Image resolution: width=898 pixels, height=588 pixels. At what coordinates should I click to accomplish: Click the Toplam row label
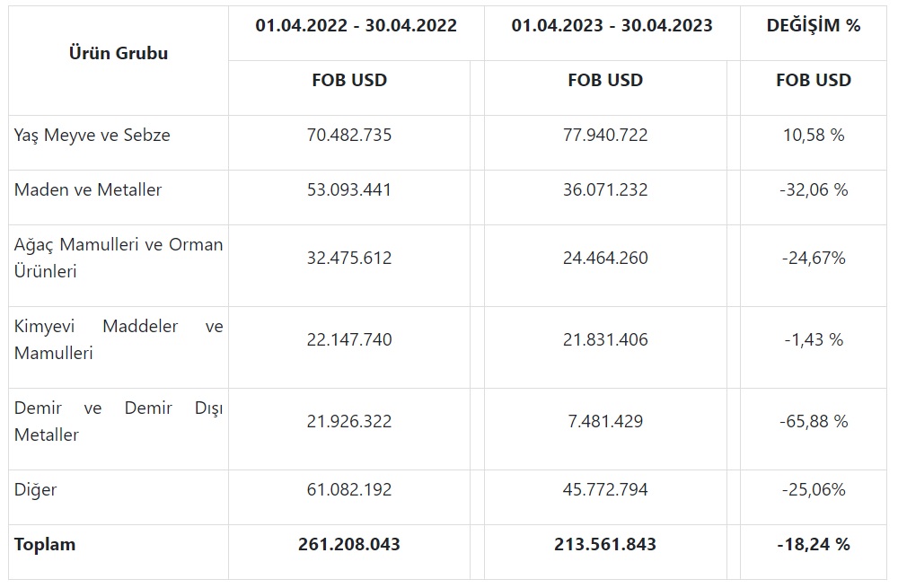tap(45, 545)
